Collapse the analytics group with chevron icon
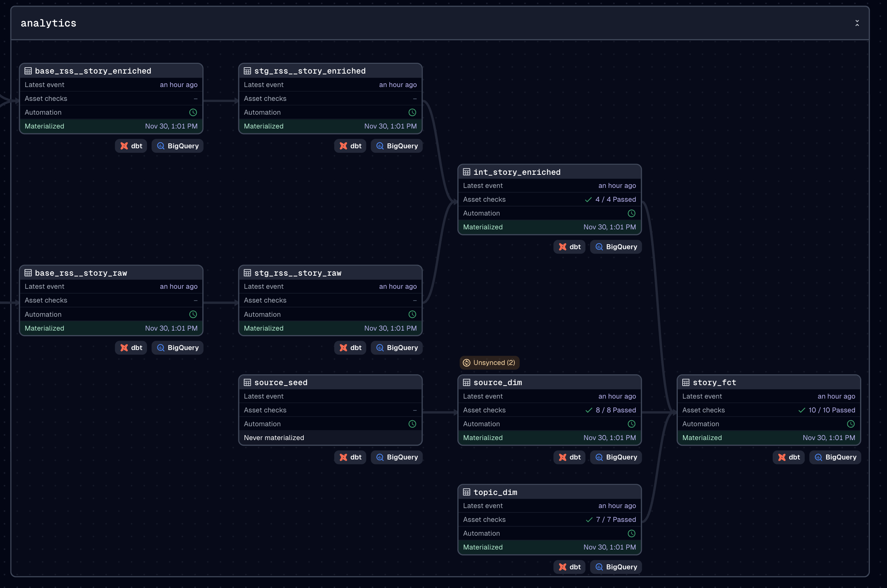 click(x=857, y=23)
